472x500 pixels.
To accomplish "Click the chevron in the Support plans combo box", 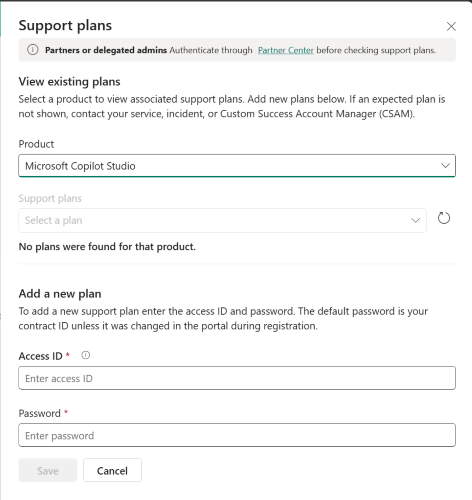I will (x=415, y=220).
